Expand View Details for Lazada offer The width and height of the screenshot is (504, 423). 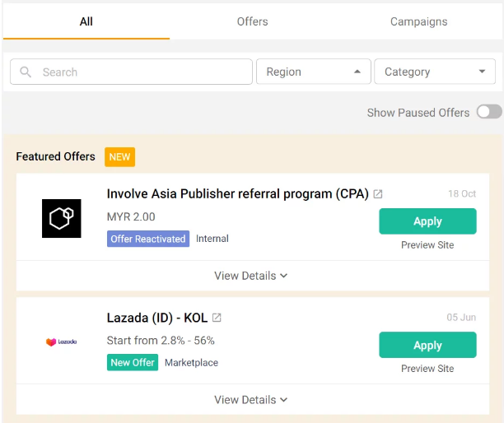click(250, 399)
